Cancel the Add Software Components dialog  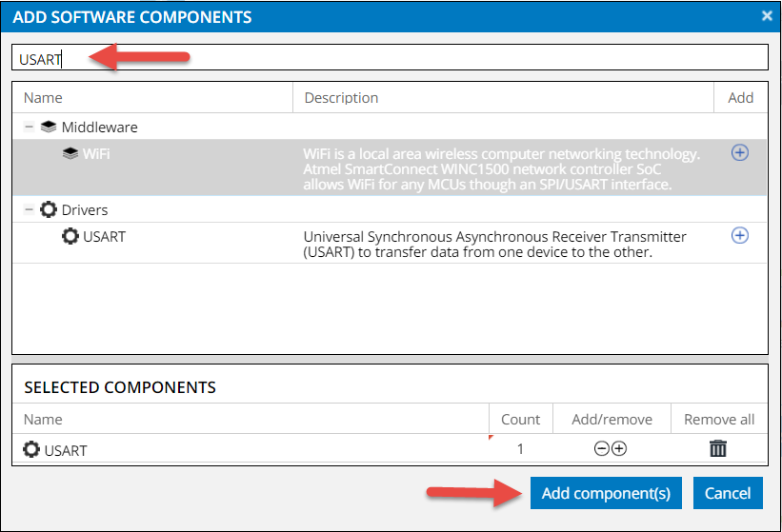coord(728,493)
